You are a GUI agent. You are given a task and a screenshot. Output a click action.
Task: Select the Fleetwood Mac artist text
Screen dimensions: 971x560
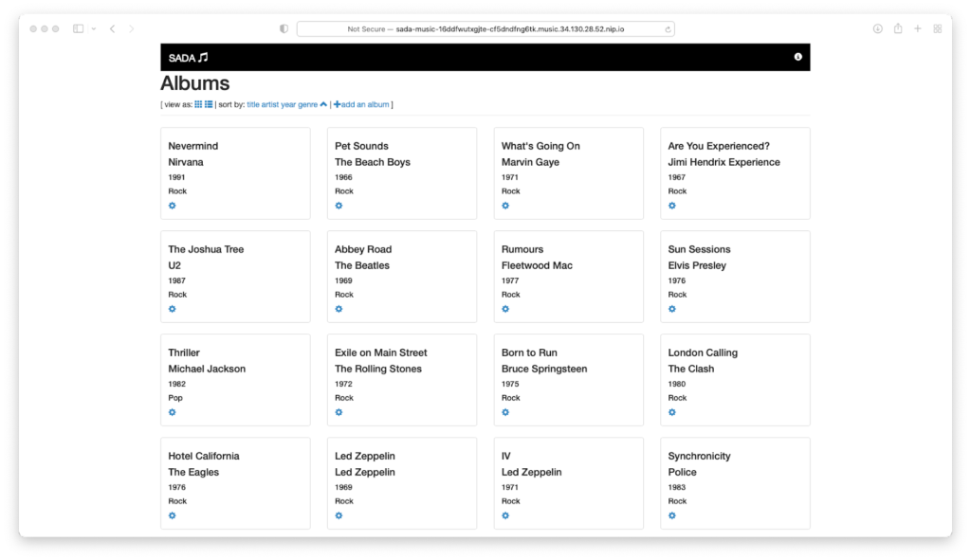pyautogui.click(x=537, y=265)
